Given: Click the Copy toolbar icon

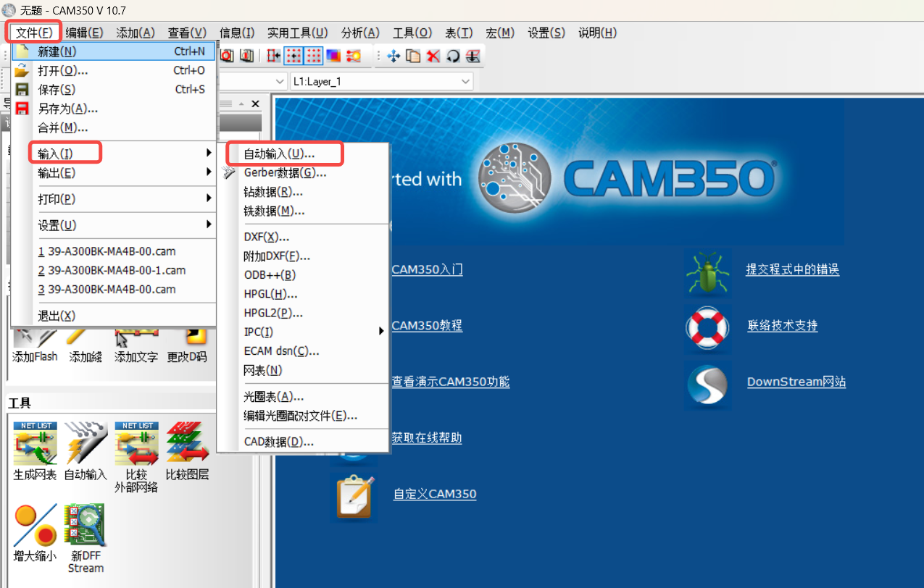Looking at the screenshot, I should [x=413, y=56].
